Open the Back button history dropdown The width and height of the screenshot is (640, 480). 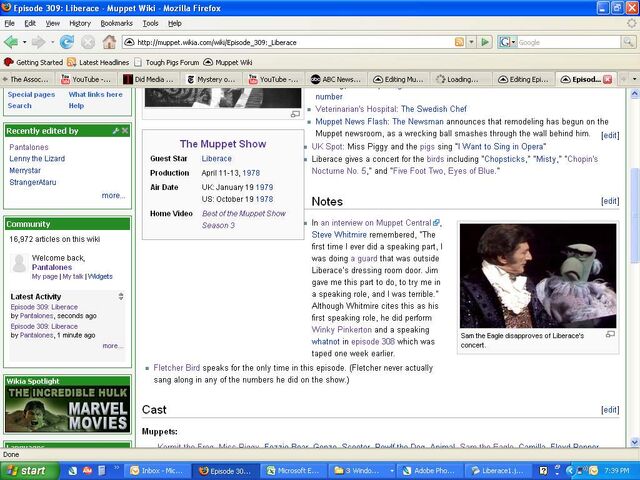click(x=24, y=42)
